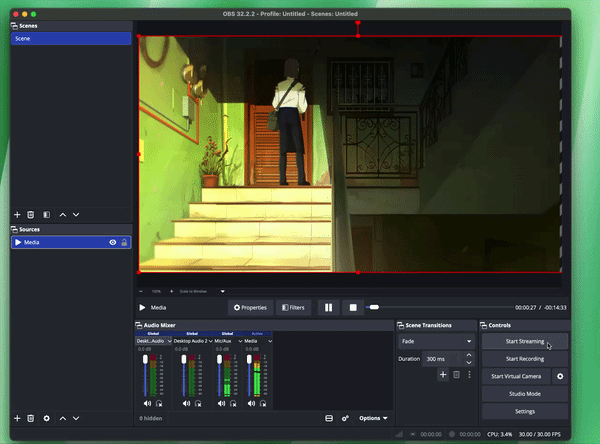
Task: Click the Audio Mixer dock panel icon
Action: [139, 325]
